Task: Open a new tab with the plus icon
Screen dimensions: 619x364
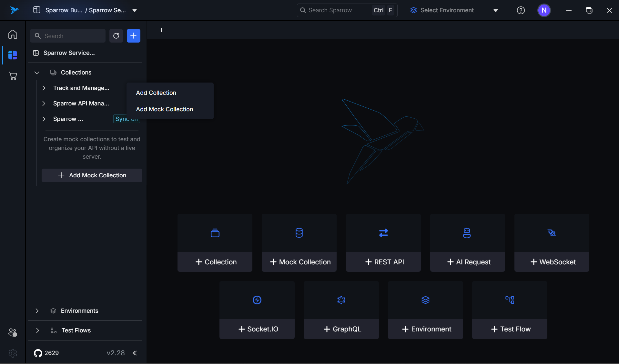Action: 162,30
